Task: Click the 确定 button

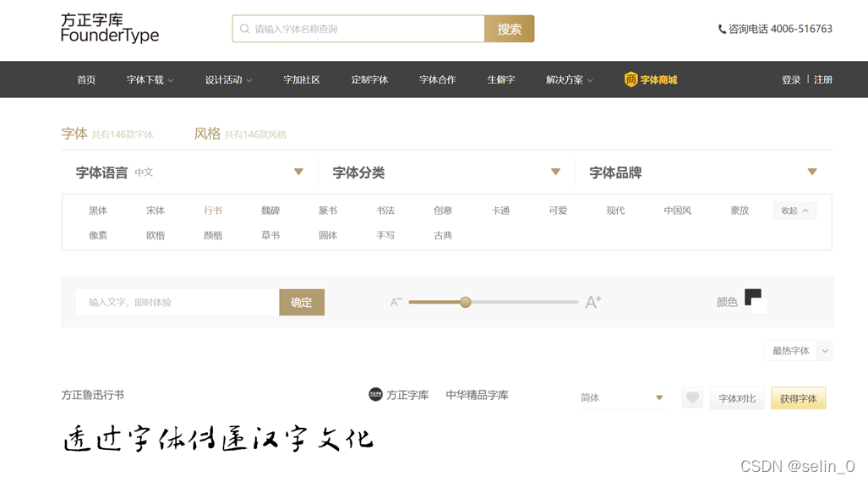Action: pyautogui.click(x=301, y=302)
